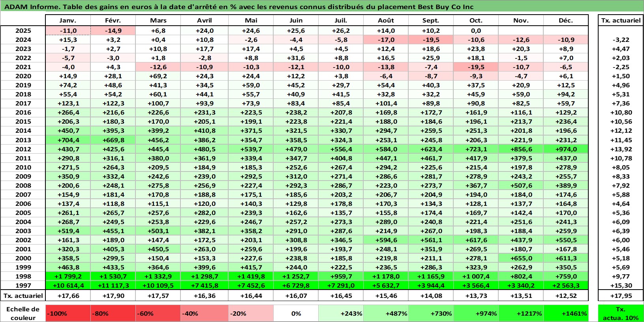Image resolution: width=644 pixels, height=322 pixels.
Task: Click the 2008 year row label
Action: tap(23, 185)
